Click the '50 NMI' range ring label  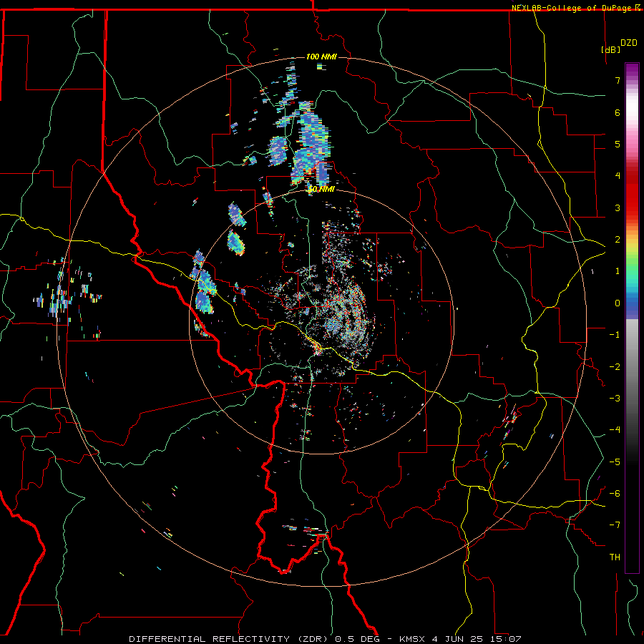click(x=321, y=190)
